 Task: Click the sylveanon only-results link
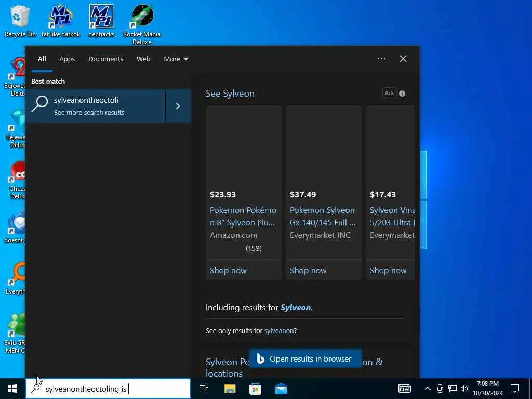coord(279,331)
